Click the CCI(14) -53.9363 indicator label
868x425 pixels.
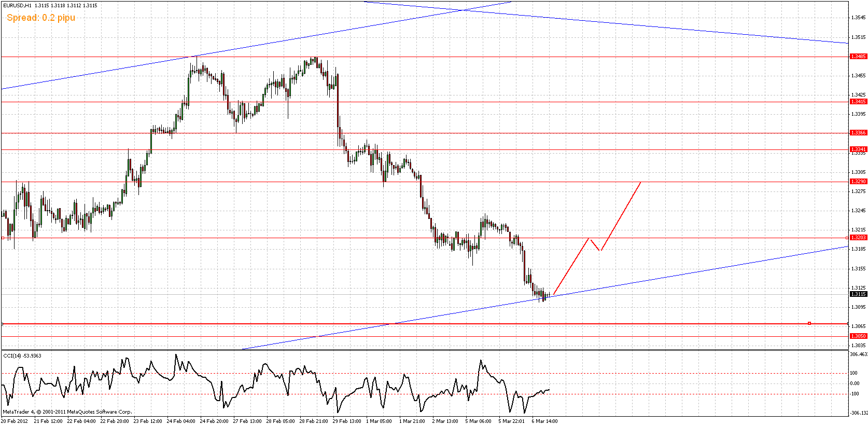tap(22, 356)
